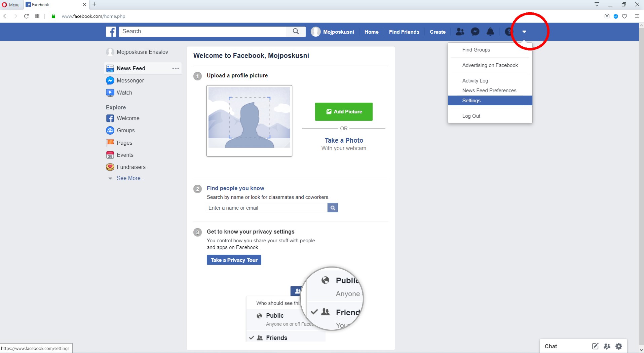Click the Take a Photo link

click(344, 140)
